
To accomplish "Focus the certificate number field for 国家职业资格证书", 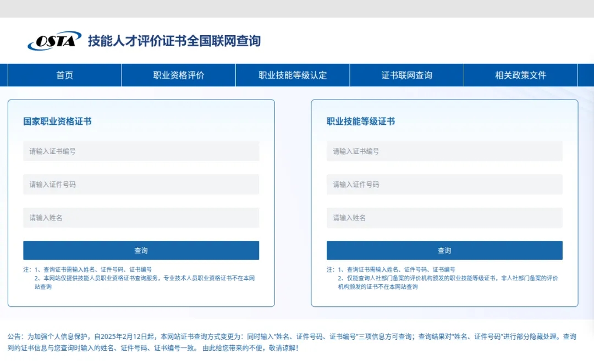I will (141, 151).
